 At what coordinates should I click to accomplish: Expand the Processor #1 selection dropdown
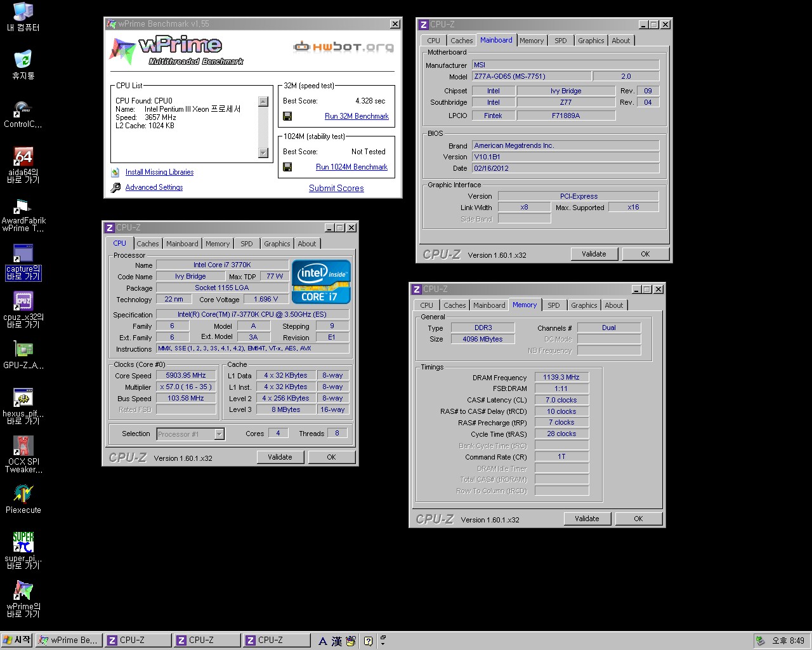click(x=219, y=434)
